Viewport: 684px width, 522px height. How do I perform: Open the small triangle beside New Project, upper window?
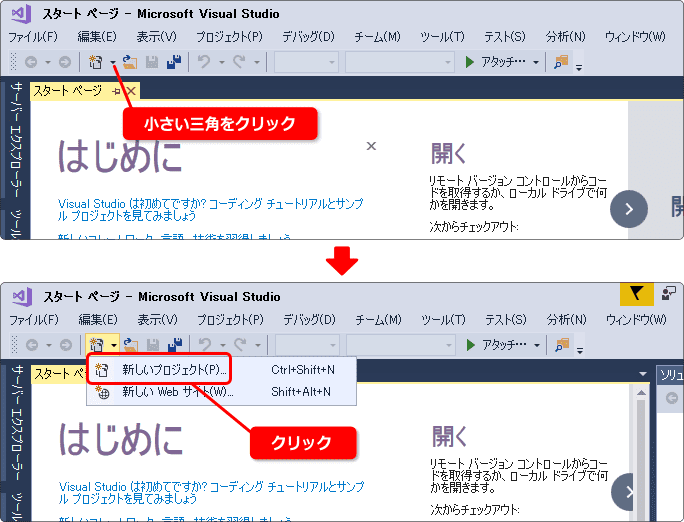click(x=113, y=62)
